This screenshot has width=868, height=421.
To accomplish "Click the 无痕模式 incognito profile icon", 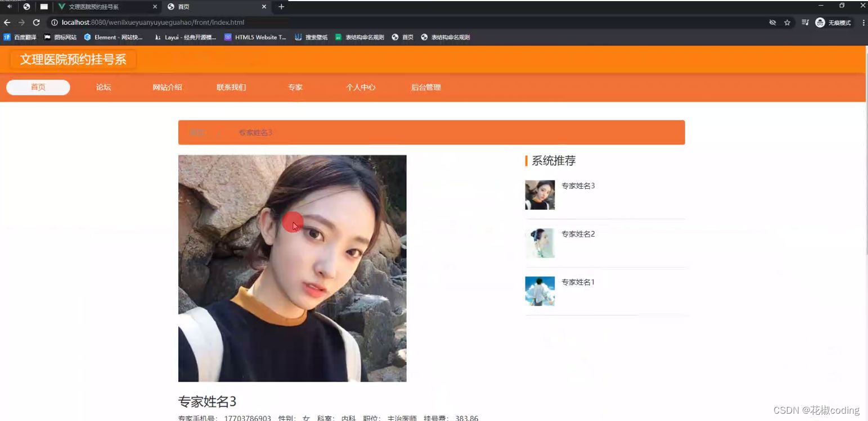I will pyautogui.click(x=820, y=22).
